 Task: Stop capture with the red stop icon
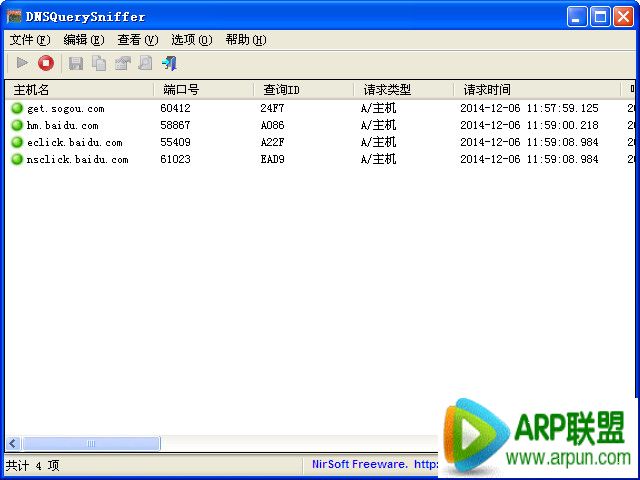click(46, 63)
